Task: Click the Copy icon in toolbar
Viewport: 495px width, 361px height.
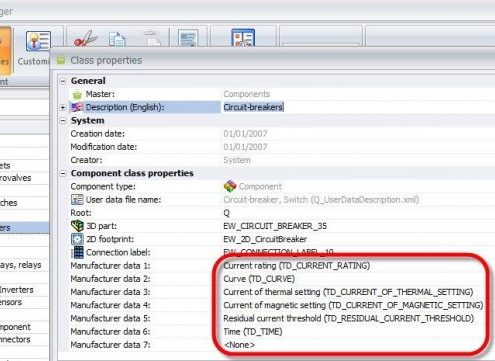Action: pos(117,39)
